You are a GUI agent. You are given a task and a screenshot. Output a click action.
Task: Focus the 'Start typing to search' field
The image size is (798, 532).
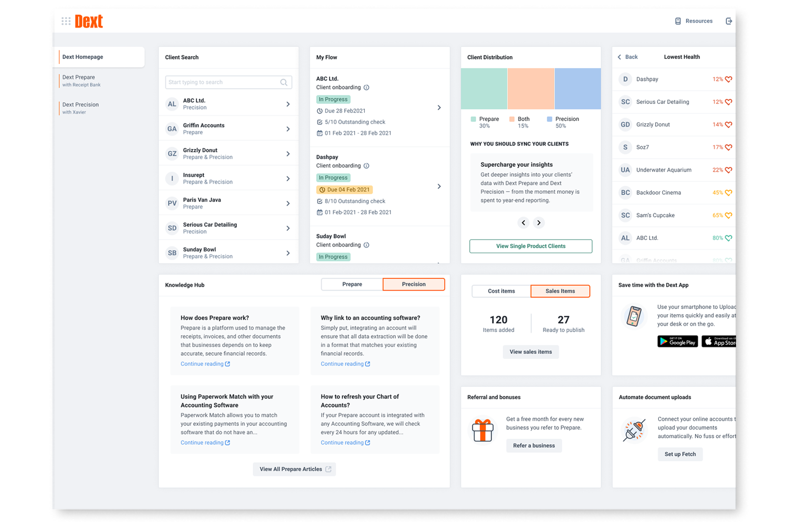point(229,82)
